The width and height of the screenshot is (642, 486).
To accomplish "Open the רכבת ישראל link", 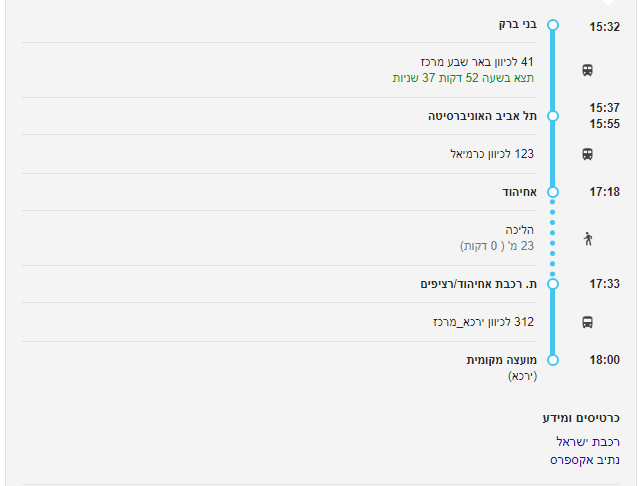I will [588, 441].
